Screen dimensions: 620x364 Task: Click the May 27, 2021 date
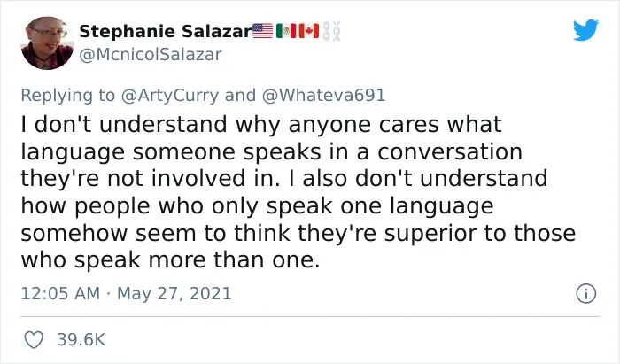tap(174, 294)
